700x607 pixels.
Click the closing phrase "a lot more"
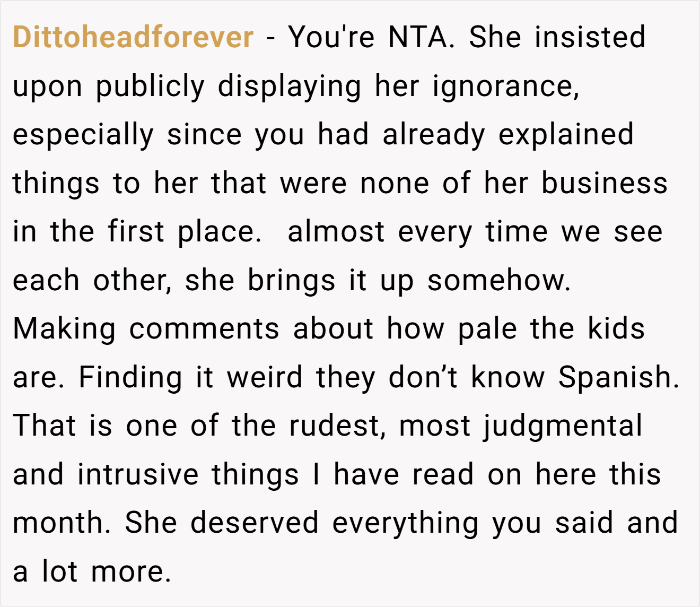click(x=92, y=571)
